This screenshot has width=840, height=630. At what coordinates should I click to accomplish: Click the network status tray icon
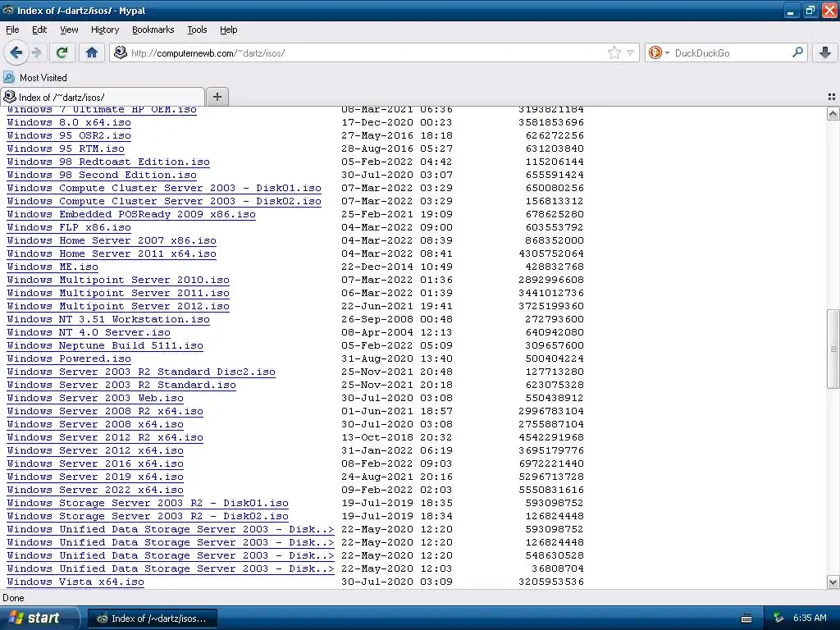(x=778, y=619)
